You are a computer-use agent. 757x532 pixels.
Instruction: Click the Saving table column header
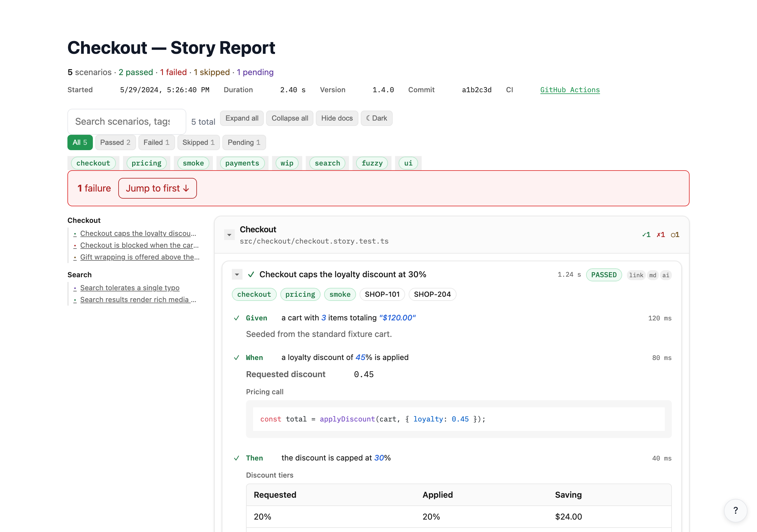click(x=568, y=495)
